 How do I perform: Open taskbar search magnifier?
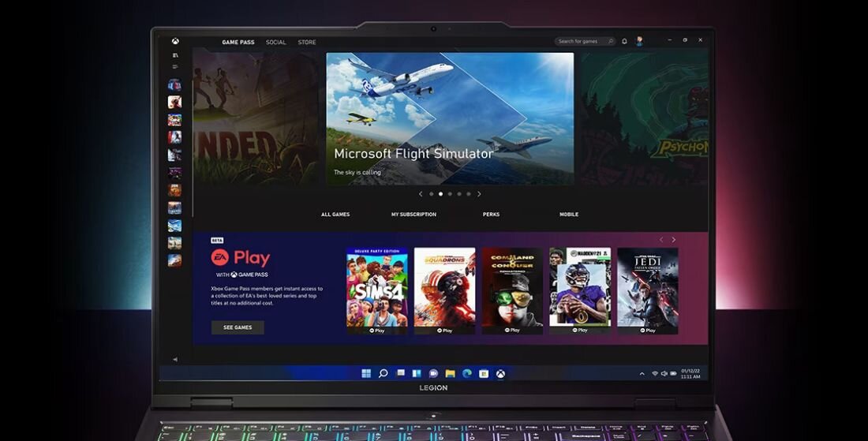click(383, 373)
